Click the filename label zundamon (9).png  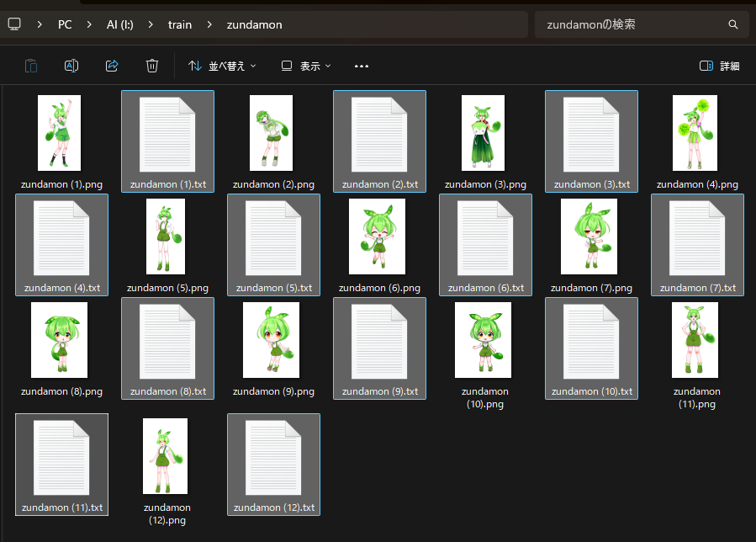(274, 391)
